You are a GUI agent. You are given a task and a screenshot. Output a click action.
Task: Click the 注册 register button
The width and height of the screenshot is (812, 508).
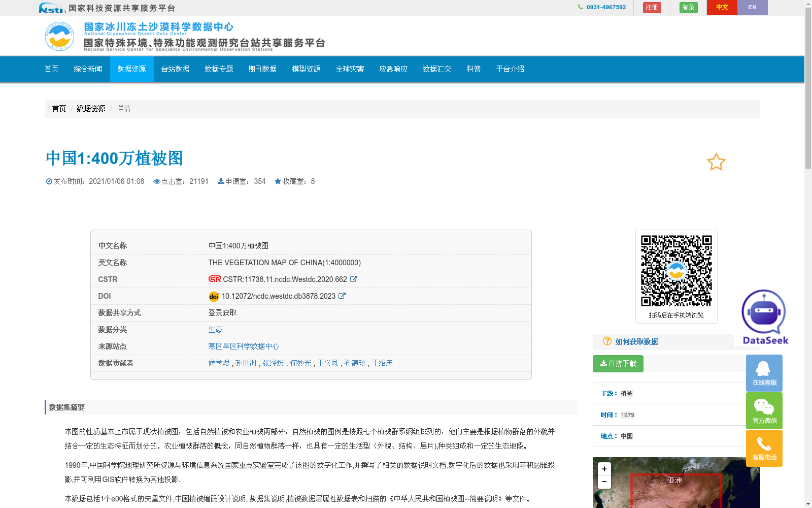pyautogui.click(x=652, y=8)
